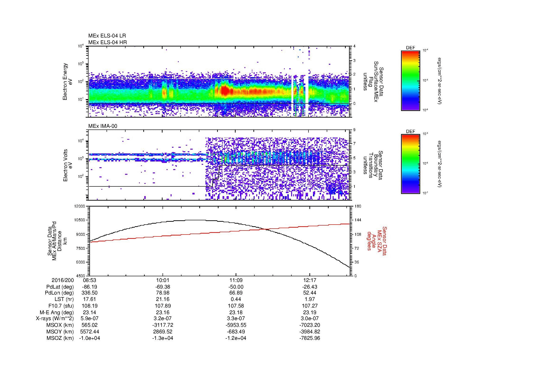Screen dimensions: 555x392
Task: Click the X-rays value 5.9e-07
Action: coord(89,318)
